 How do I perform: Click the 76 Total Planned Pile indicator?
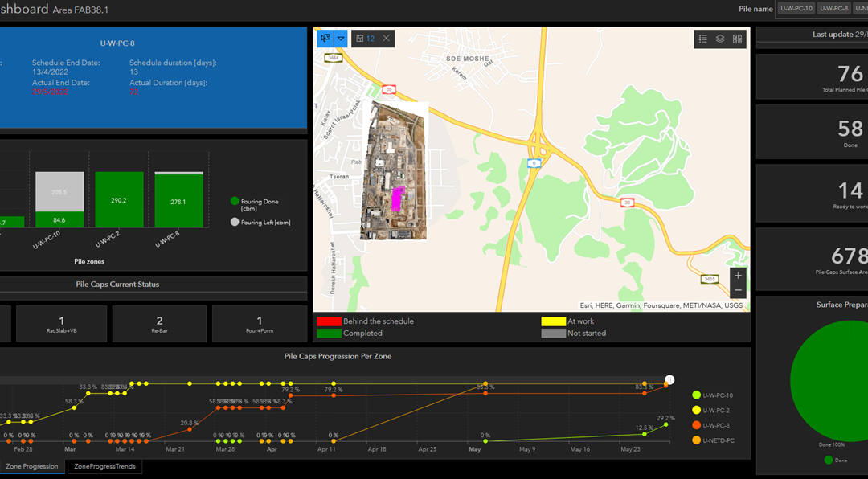[x=812, y=76]
